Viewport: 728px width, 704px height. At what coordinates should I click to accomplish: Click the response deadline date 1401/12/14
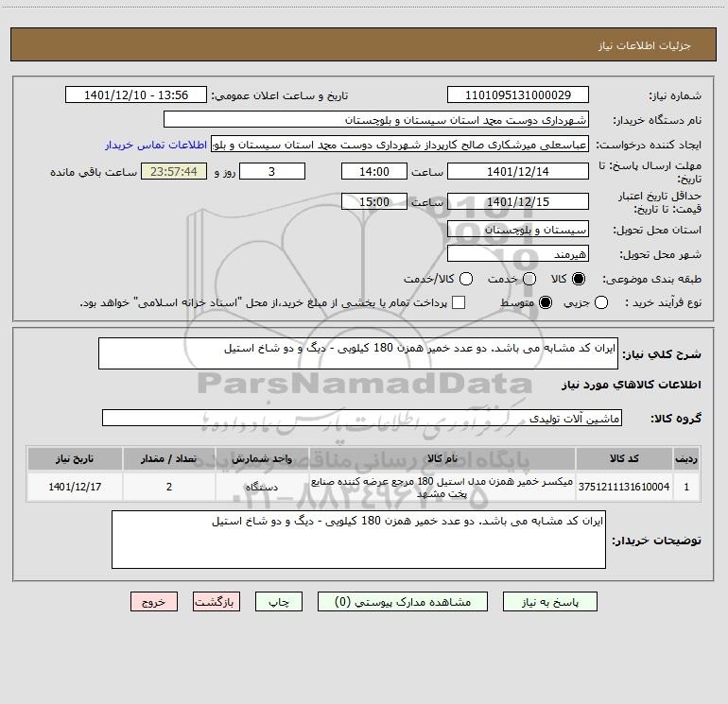click(518, 171)
